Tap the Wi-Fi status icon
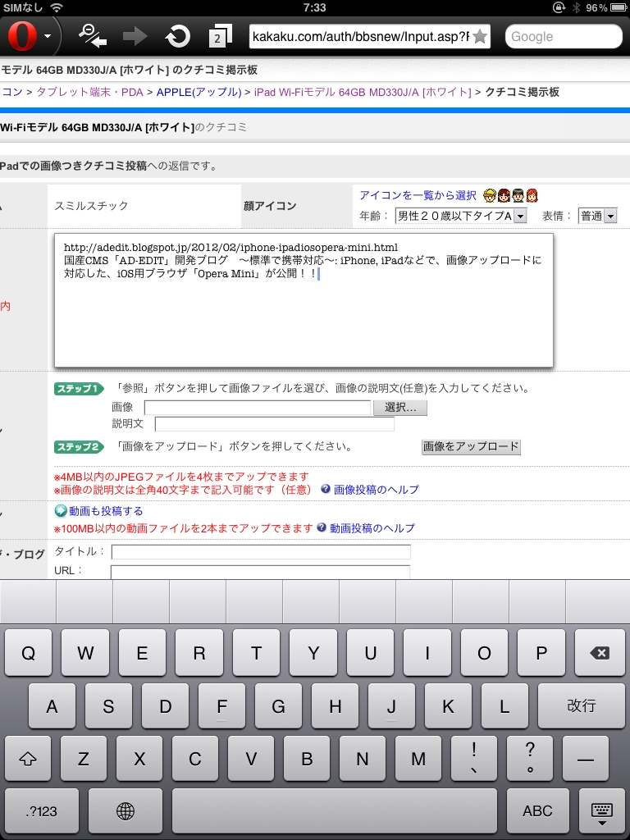 pos(56,7)
